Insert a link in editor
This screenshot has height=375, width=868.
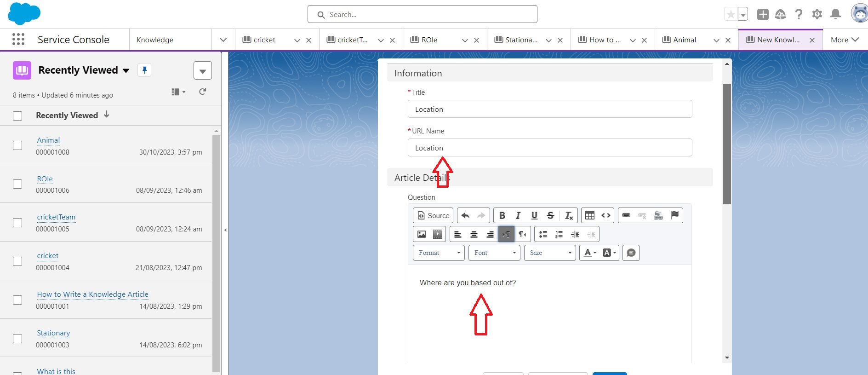pyautogui.click(x=626, y=215)
